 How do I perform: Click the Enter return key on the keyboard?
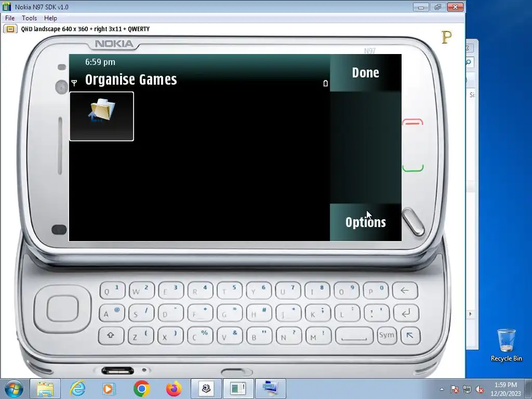coord(406,313)
